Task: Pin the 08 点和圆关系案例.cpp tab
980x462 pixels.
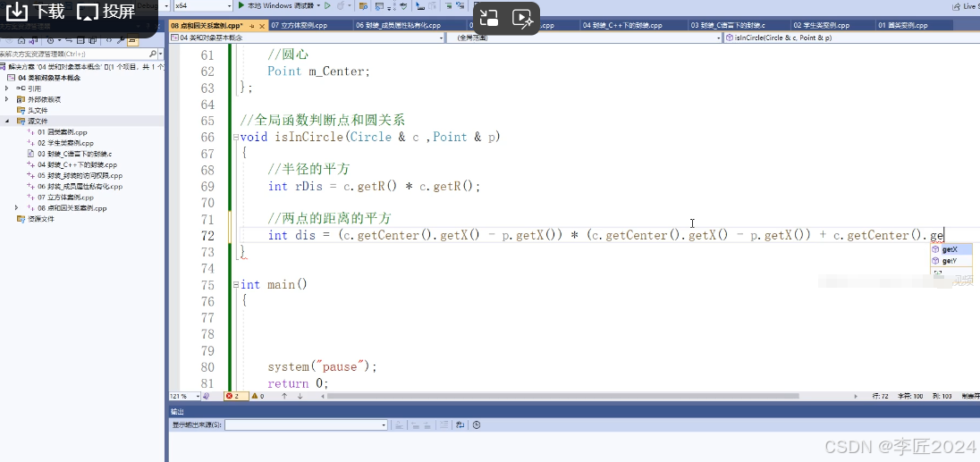Action: click(x=251, y=26)
